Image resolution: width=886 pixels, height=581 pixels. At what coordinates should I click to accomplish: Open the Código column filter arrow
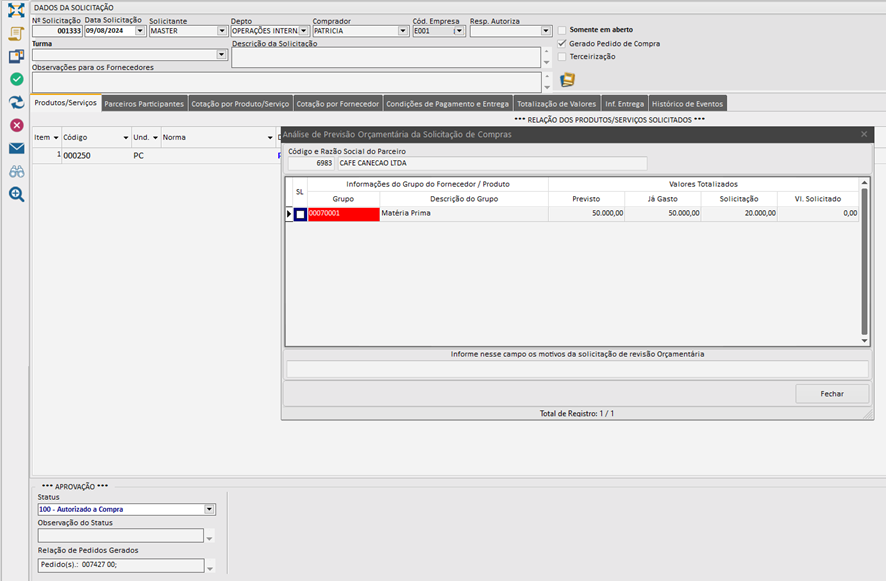click(x=125, y=137)
